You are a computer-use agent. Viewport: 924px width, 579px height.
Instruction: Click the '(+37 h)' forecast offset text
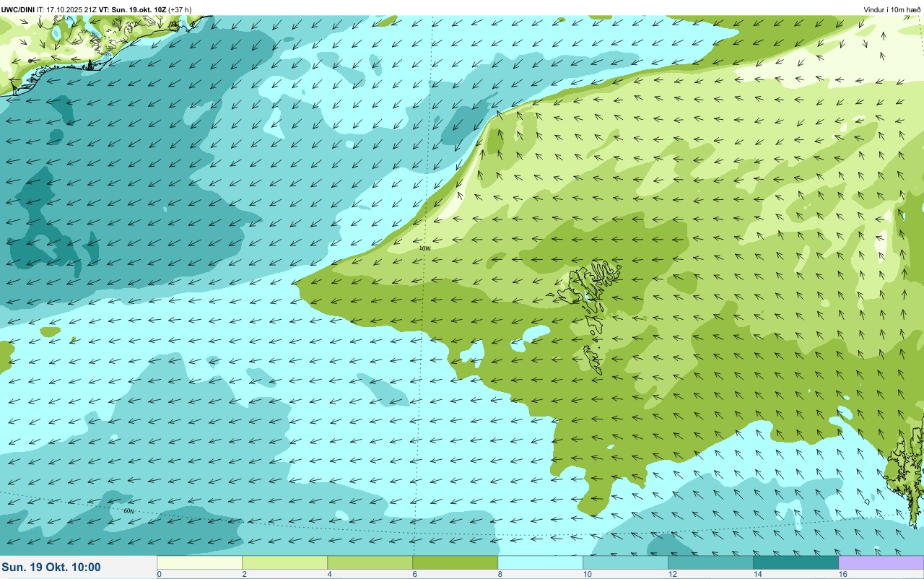click(180, 9)
